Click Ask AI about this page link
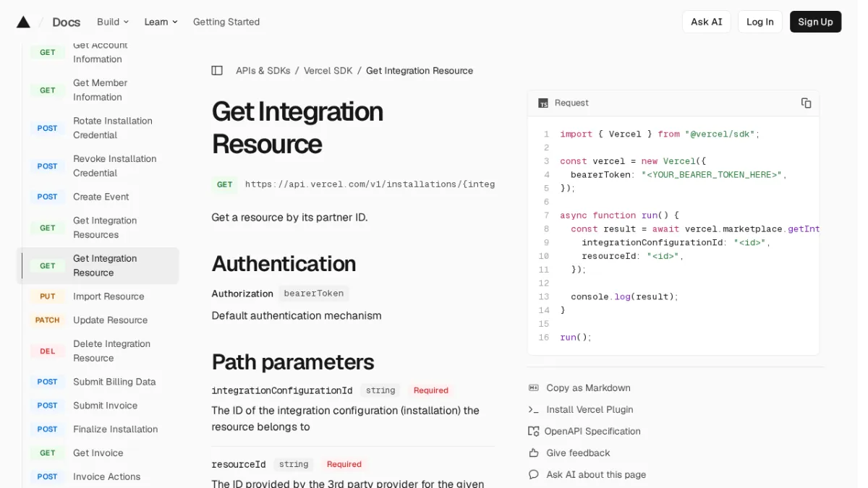The height and width of the screenshot is (488, 868). pos(596,475)
